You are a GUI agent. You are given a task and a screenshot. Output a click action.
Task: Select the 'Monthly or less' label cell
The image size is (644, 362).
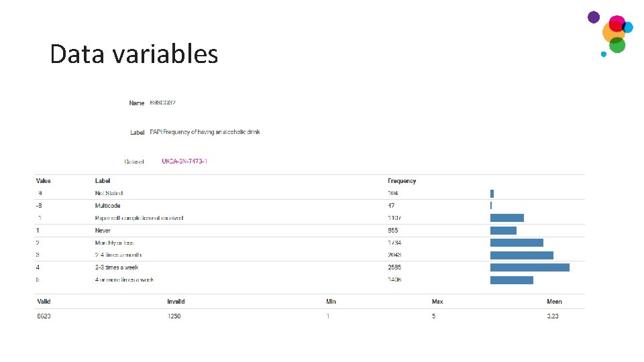pos(114,243)
